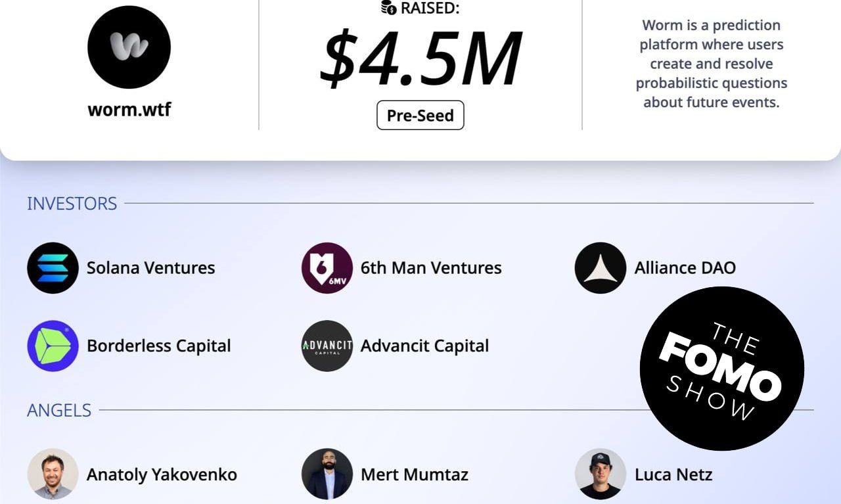Open Luca Netz's profile photo
This screenshot has width=841, height=504.
click(600, 474)
